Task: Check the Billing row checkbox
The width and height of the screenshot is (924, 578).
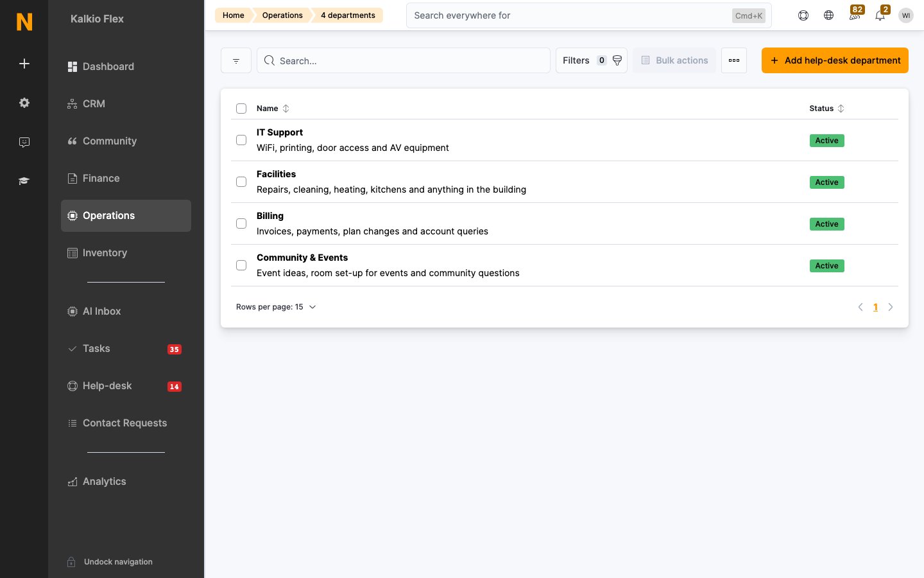Action: 241,223
